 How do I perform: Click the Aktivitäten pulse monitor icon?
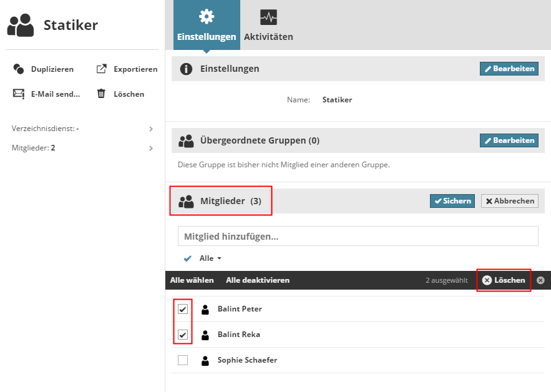point(268,17)
